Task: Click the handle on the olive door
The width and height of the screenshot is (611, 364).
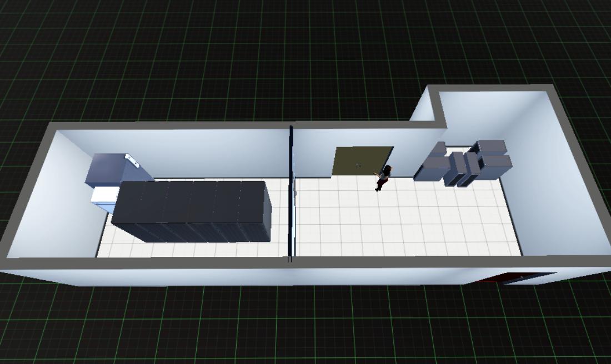Action: pos(358,165)
